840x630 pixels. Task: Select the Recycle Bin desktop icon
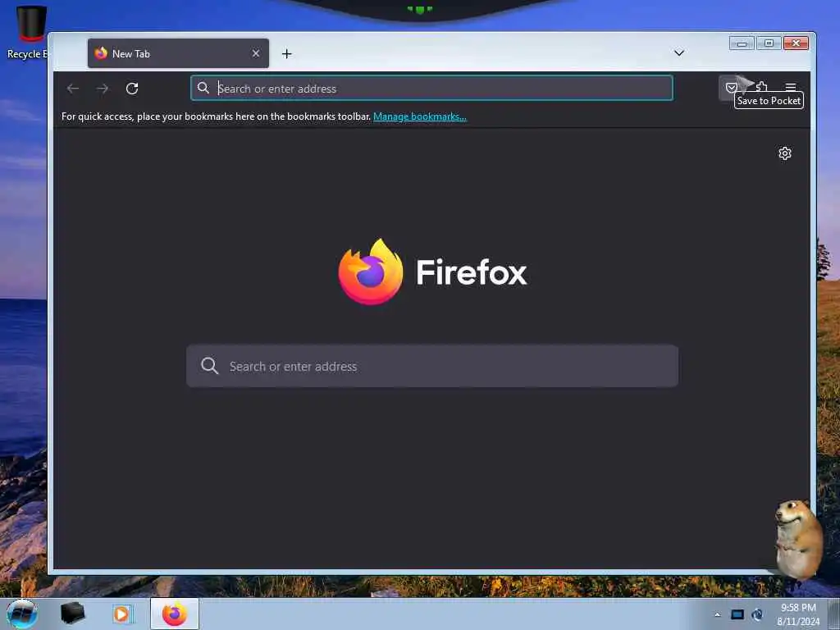(x=30, y=32)
